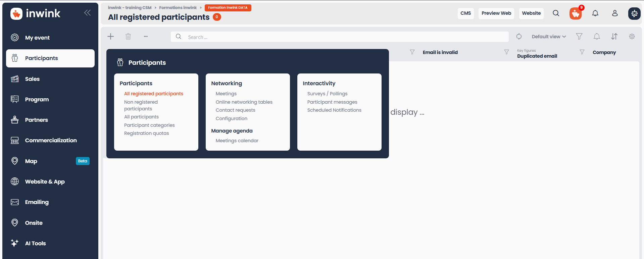Open 'Participant categories' link
This screenshot has width=644, height=259.
(x=149, y=125)
